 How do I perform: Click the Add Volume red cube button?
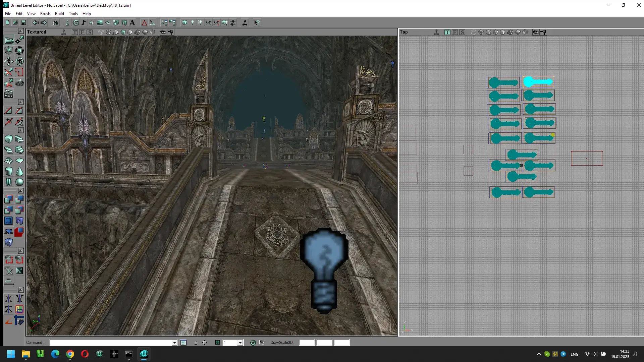[19, 232]
